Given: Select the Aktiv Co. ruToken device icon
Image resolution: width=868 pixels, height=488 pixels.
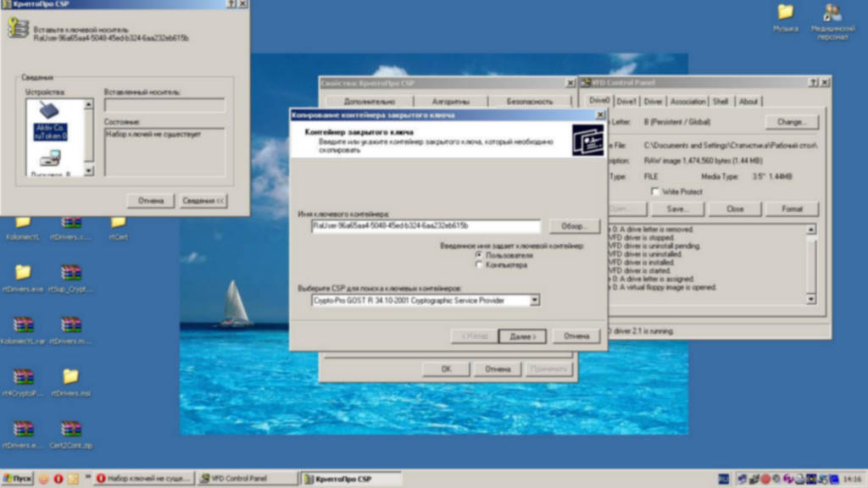Looking at the screenshot, I should (x=50, y=119).
